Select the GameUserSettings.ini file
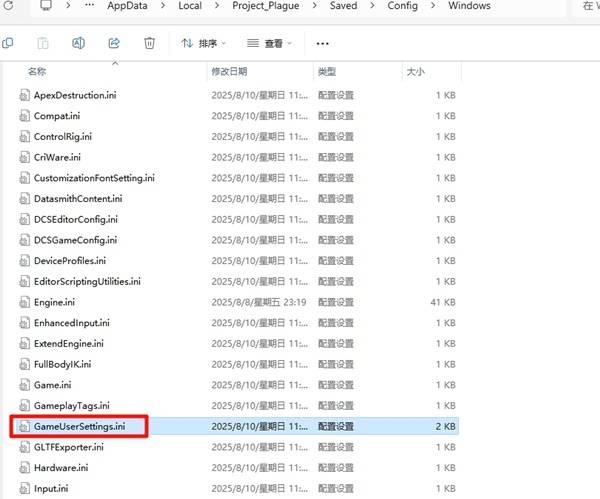This screenshot has height=499, width=600. coord(79,427)
